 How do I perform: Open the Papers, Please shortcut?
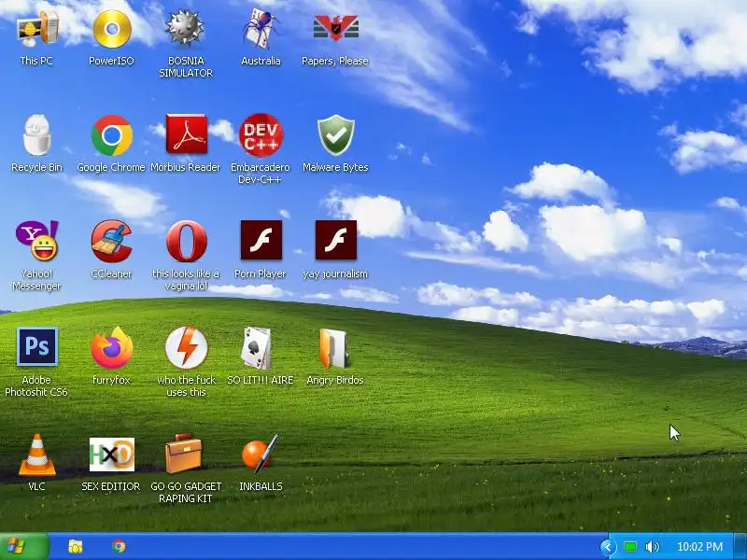click(335, 28)
